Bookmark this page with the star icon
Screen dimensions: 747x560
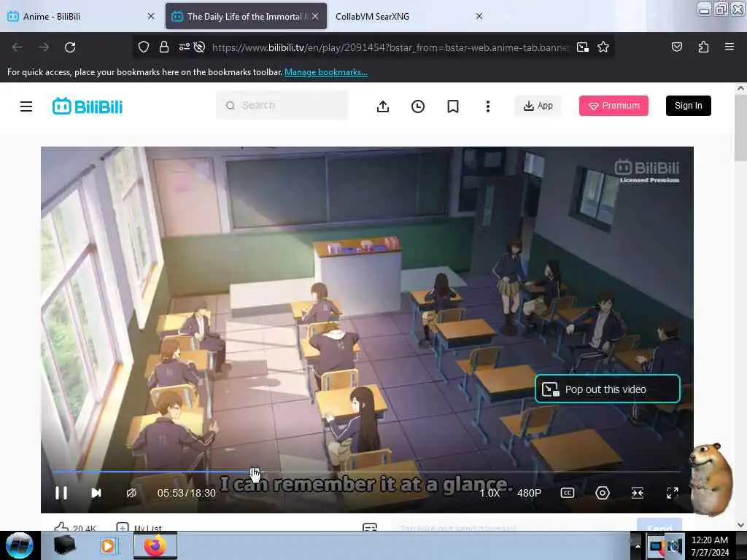pos(603,47)
